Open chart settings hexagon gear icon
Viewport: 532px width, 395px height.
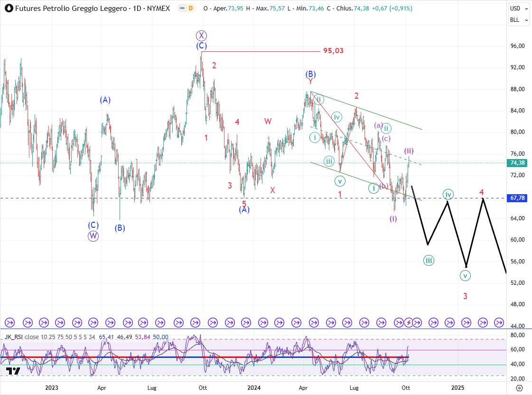[x=519, y=387]
